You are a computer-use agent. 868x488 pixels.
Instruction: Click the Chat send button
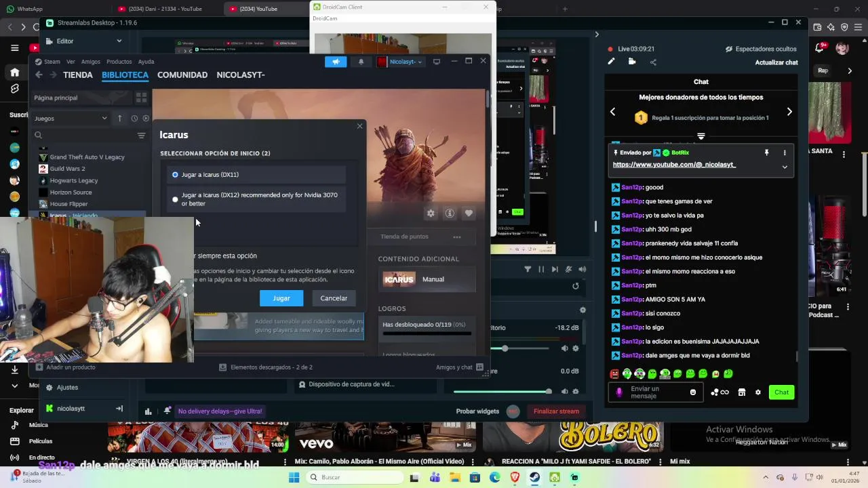pyautogui.click(x=781, y=392)
